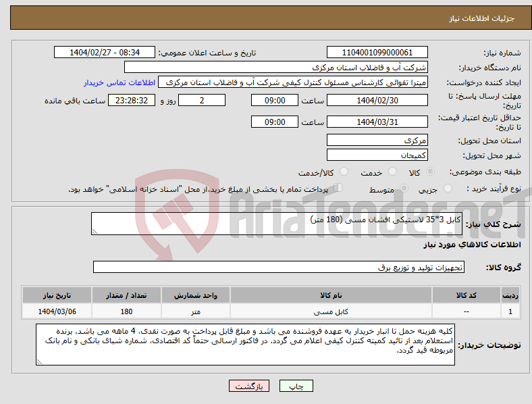Click the price validity date 1404/03/31

point(377,122)
